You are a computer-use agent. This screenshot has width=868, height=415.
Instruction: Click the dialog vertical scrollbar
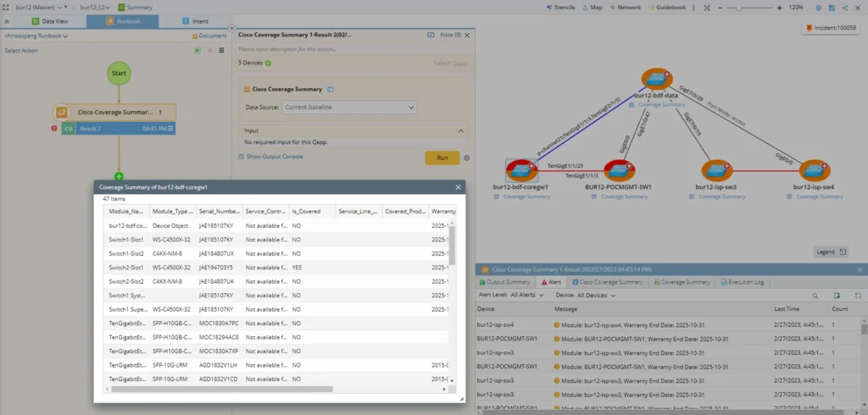point(453,245)
